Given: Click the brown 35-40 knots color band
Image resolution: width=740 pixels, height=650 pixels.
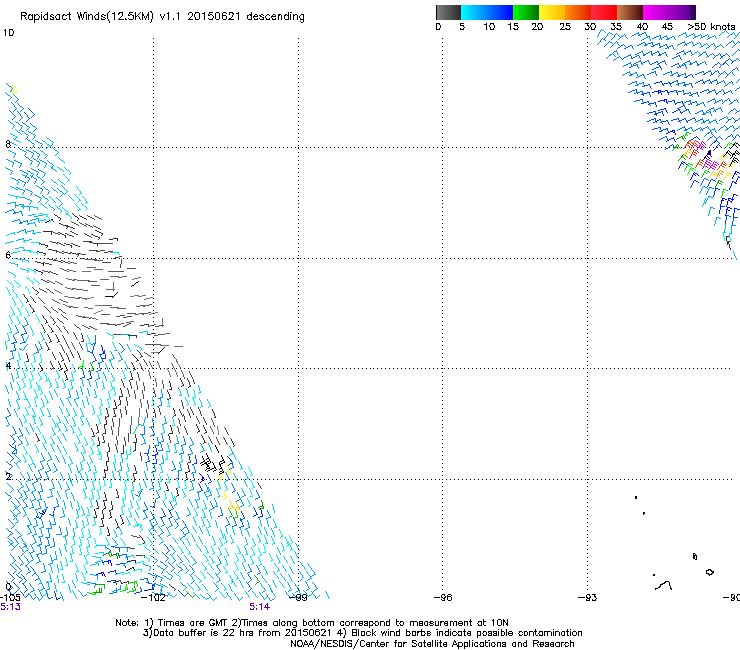Looking at the screenshot, I should (630, 12).
